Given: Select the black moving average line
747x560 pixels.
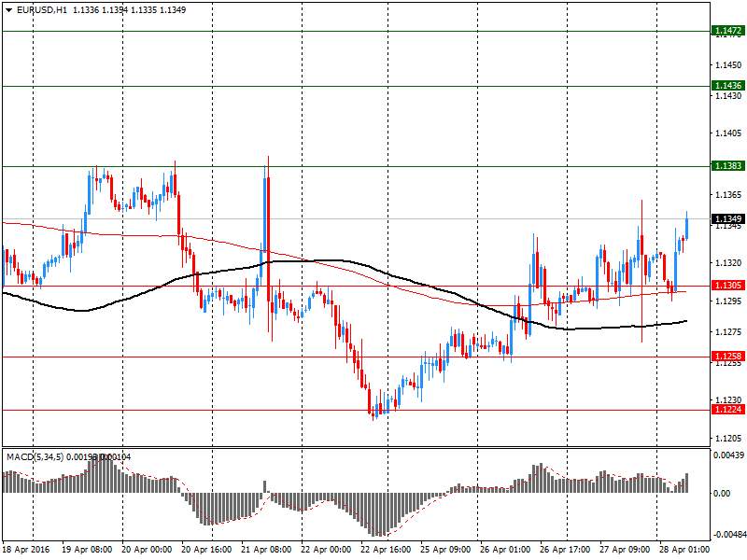Looking at the screenshot, I should [333, 260].
